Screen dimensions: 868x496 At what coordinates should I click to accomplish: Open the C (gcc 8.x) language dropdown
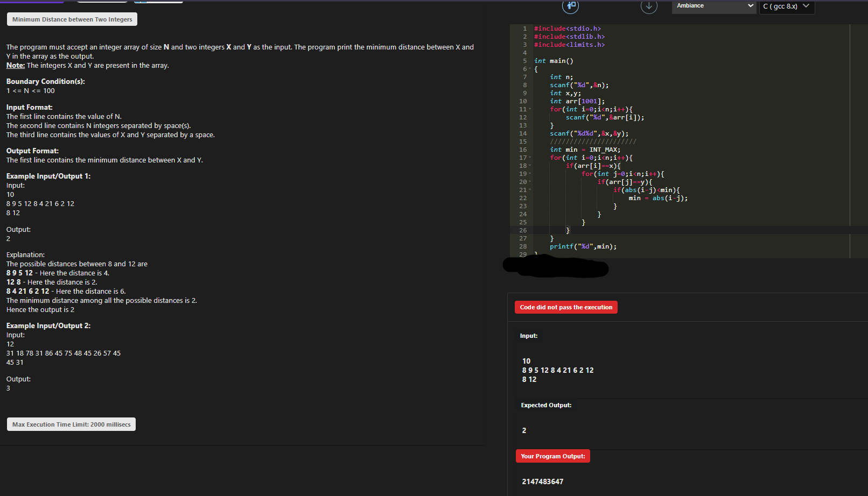pyautogui.click(x=786, y=6)
